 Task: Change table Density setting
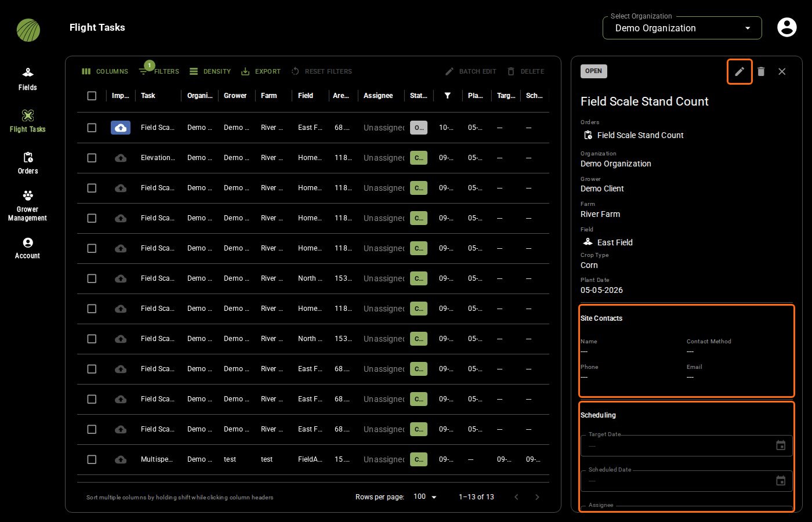pos(210,71)
